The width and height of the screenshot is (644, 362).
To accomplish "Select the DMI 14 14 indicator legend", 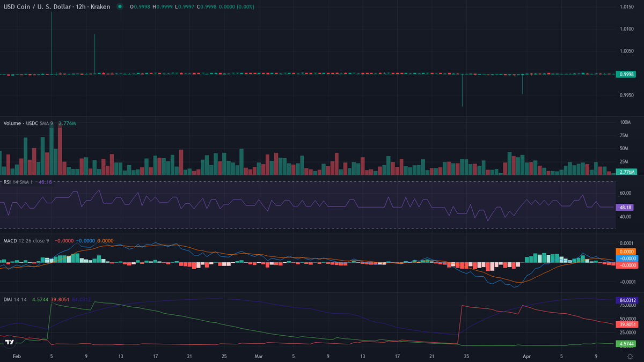I will coord(14,299).
